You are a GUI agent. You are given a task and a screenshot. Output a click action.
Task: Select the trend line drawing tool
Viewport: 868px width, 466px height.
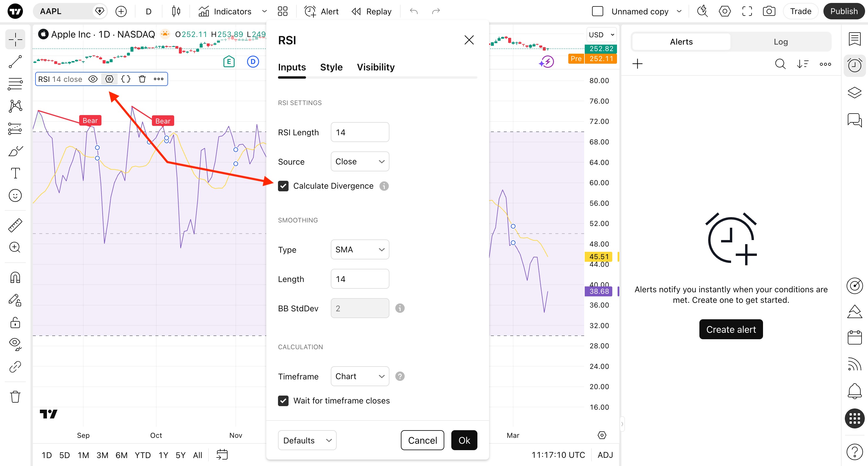point(15,62)
